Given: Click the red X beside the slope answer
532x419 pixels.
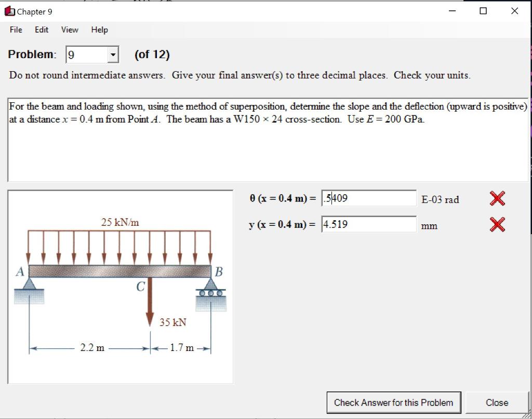Looking at the screenshot, I should click(497, 198).
